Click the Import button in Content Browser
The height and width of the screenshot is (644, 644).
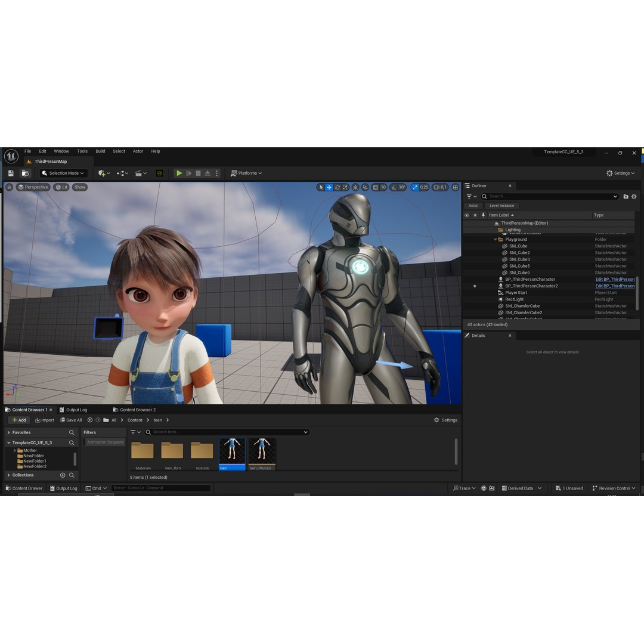[x=45, y=420]
